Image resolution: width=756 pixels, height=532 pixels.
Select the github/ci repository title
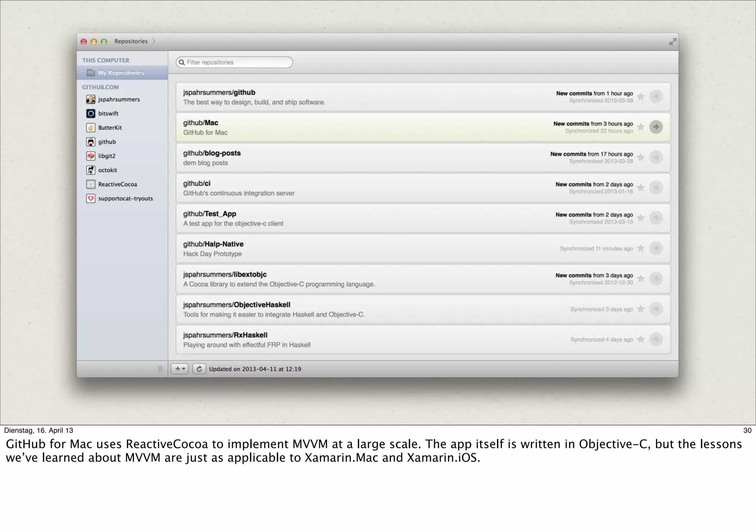coord(197,183)
